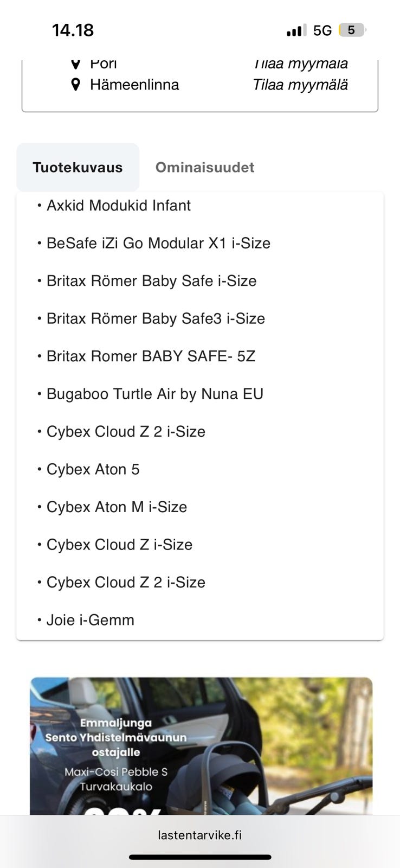The width and height of the screenshot is (400, 868).
Task: Tap BeSafe iZi Go Modular X1 entry
Action: click(x=158, y=243)
